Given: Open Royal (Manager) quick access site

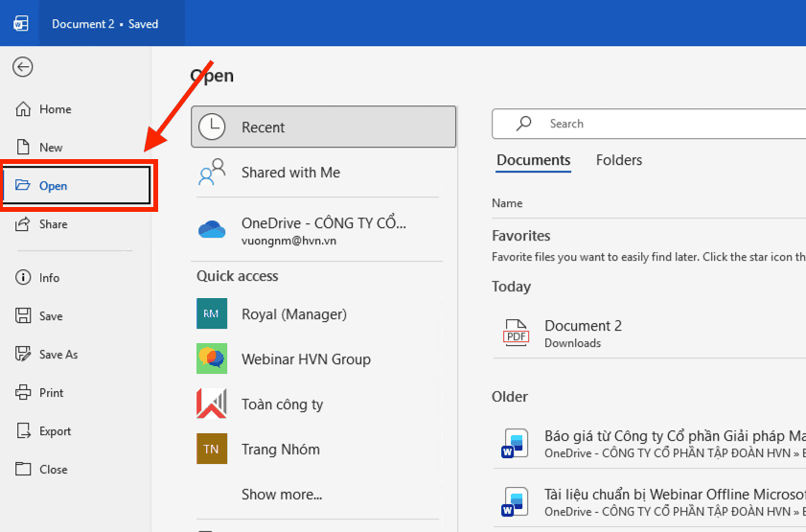Looking at the screenshot, I should coord(317,313).
